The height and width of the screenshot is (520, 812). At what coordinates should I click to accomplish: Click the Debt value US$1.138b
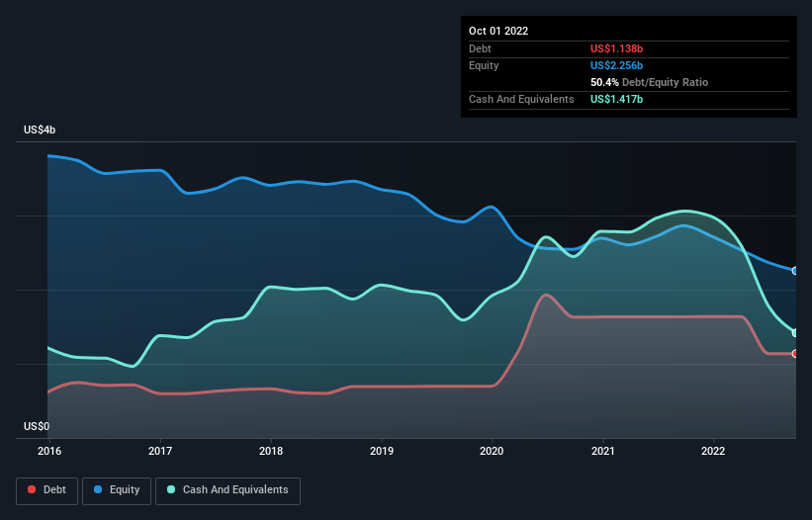point(616,48)
